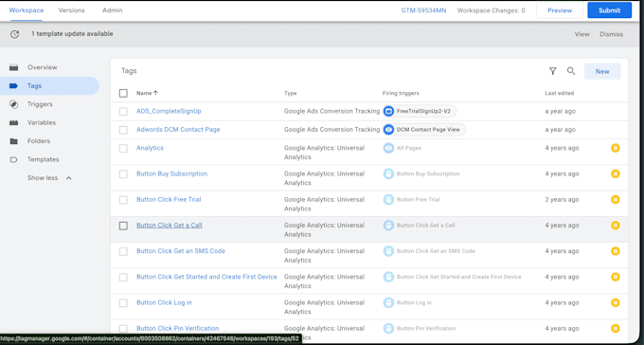Check the Button Click Free Trial checkbox

click(x=123, y=200)
